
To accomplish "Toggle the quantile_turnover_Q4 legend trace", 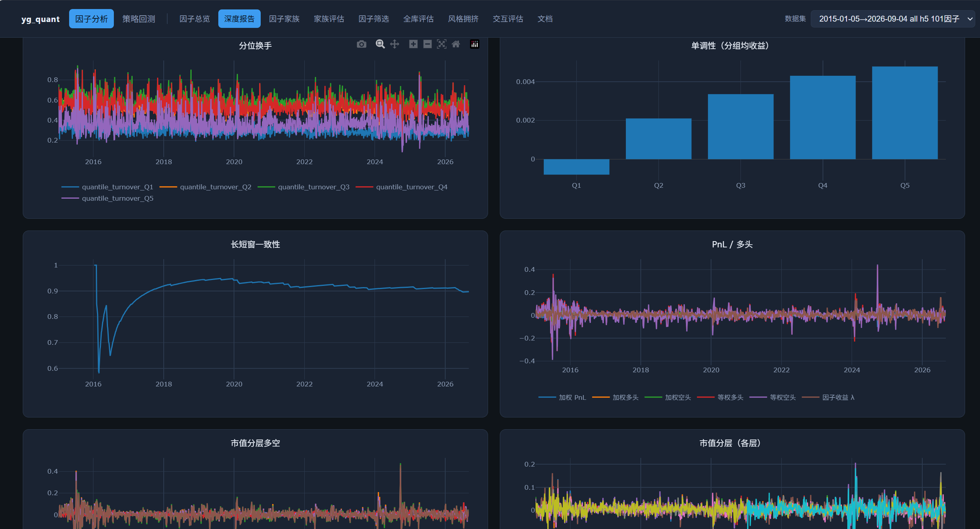I will pyautogui.click(x=402, y=187).
